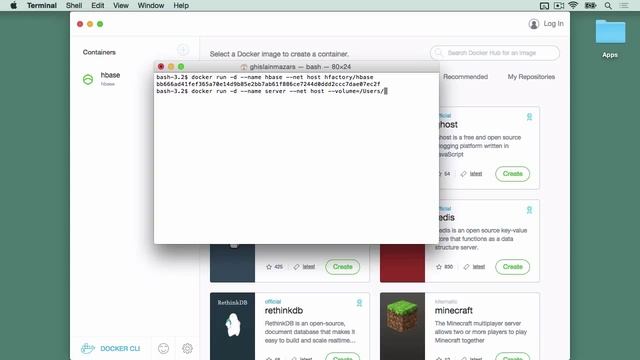Click the Docker whale icon

tap(87, 348)
